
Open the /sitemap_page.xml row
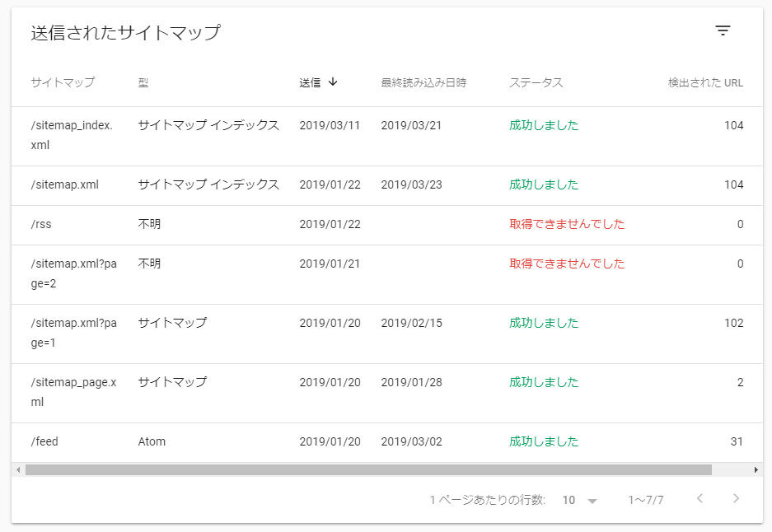click(387, 393)
